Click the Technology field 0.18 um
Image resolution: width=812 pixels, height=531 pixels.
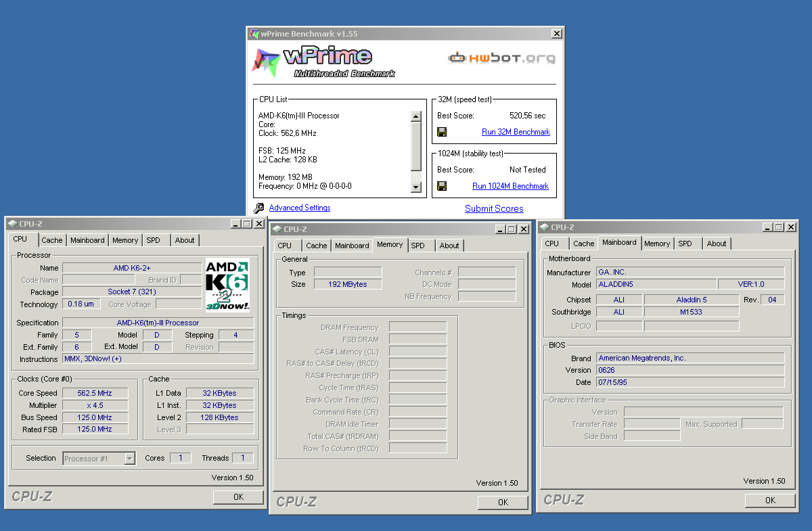[x=81, y=304]
